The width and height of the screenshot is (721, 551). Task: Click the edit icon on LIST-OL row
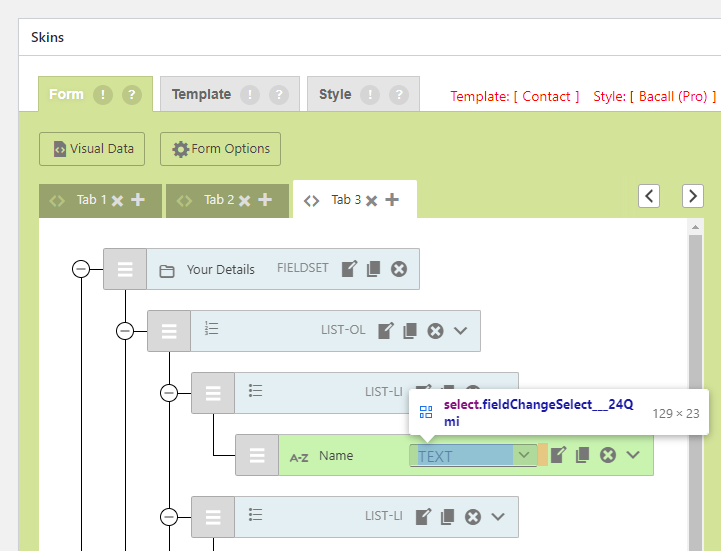pos(386,331)
